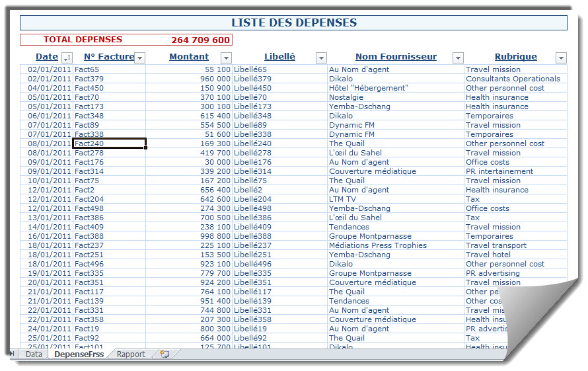This screenshot has width=588, height=371.
Task: Select cell Fact65
Action: (109, 69)
